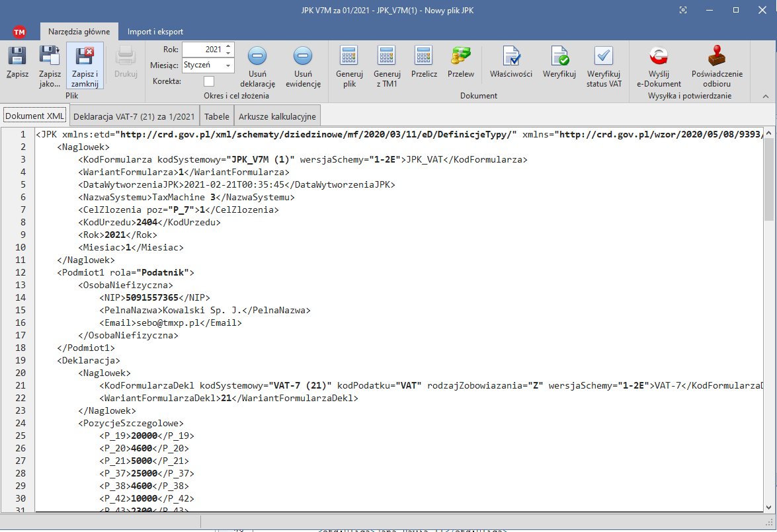
Task: Open Deklaracja VAT-7 (21) tab
Action: 134,117
